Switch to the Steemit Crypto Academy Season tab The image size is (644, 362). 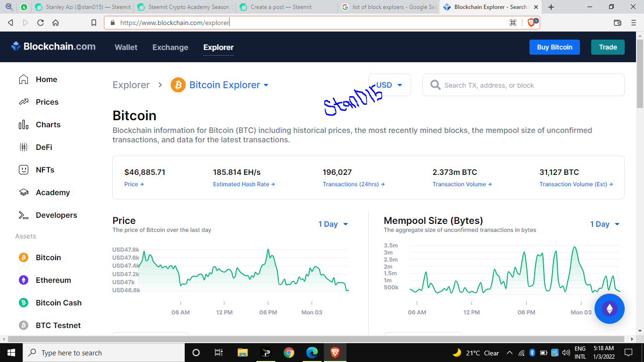(x=184, y=7)
